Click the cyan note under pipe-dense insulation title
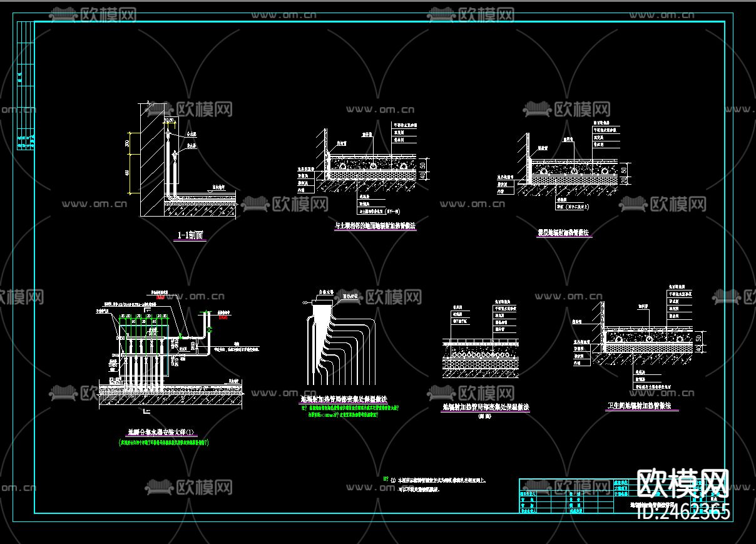This screenshot has height=544, width=756. pos(349,411)
